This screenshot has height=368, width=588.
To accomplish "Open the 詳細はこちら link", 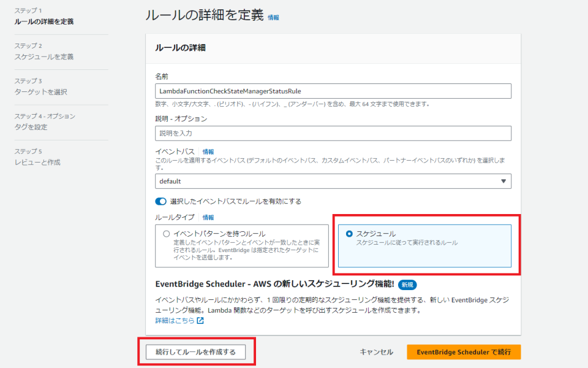I will pyautogui.click(x=176, y=320).
